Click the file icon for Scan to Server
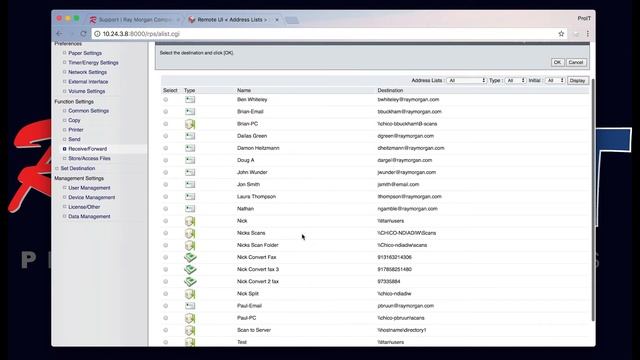 [190, 330]
